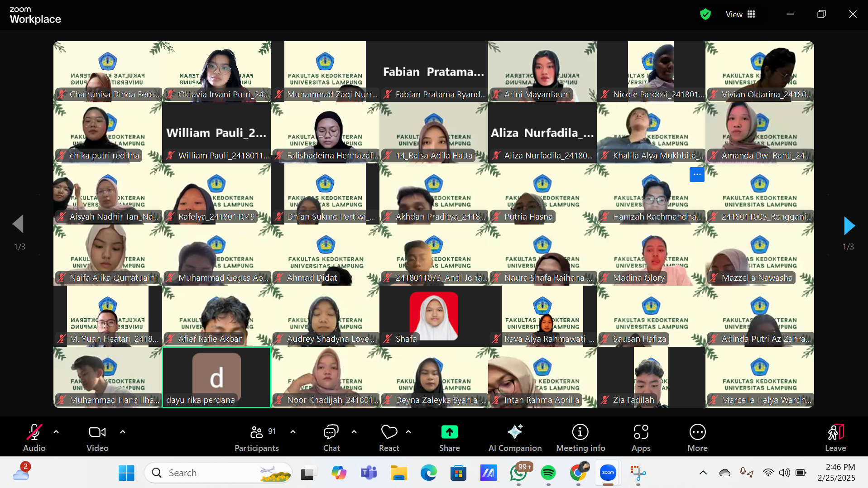The image size is (868, 488).
Task: Open Spotify from taskbar
Action: tap(548, 473)
